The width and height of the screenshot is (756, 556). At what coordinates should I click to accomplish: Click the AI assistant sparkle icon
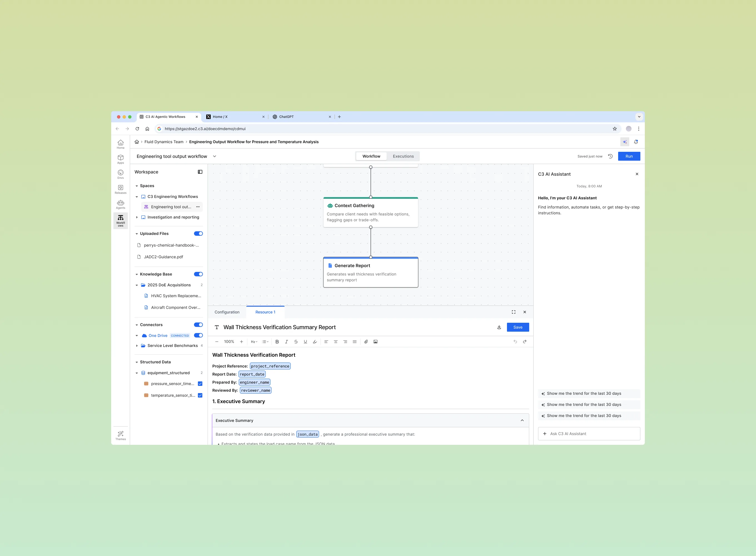(625, 142)
